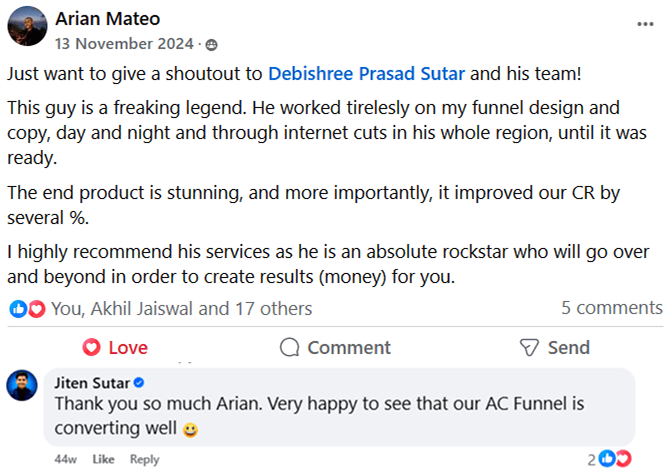Click Jiten Sutar's comment avatar
The width and height of the screenshot is (672, 474).
22,385
